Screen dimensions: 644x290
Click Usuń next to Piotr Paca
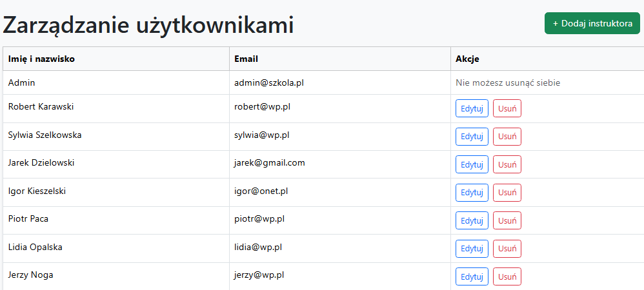coord(507,220)
